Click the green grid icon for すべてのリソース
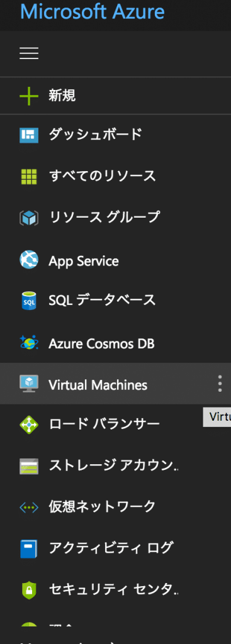Screen dimensions: 231x644 click(x=29, y=177)
